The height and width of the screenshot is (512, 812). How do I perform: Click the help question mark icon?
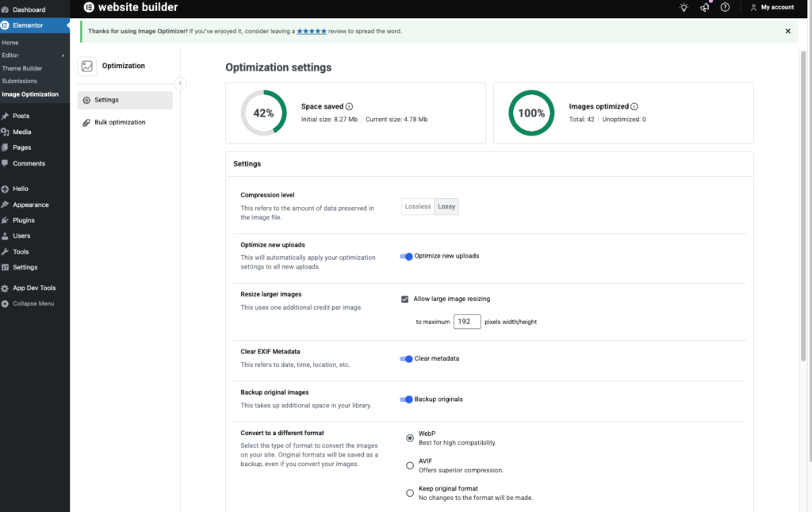725,7
